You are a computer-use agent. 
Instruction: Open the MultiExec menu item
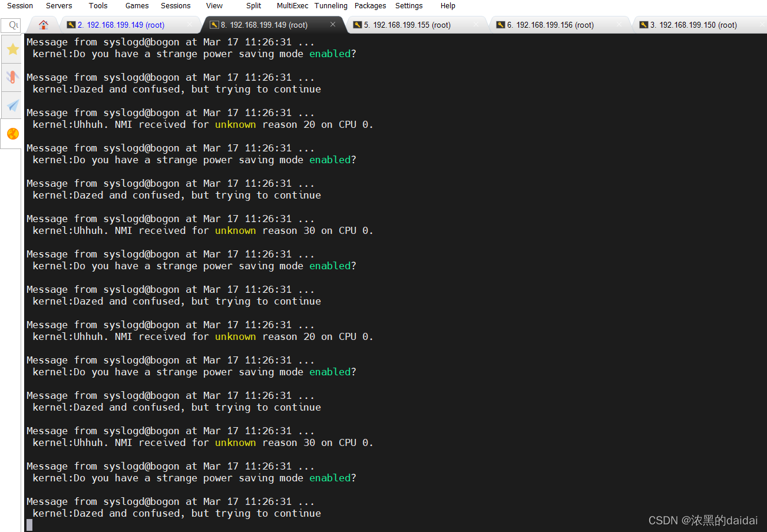292,6
